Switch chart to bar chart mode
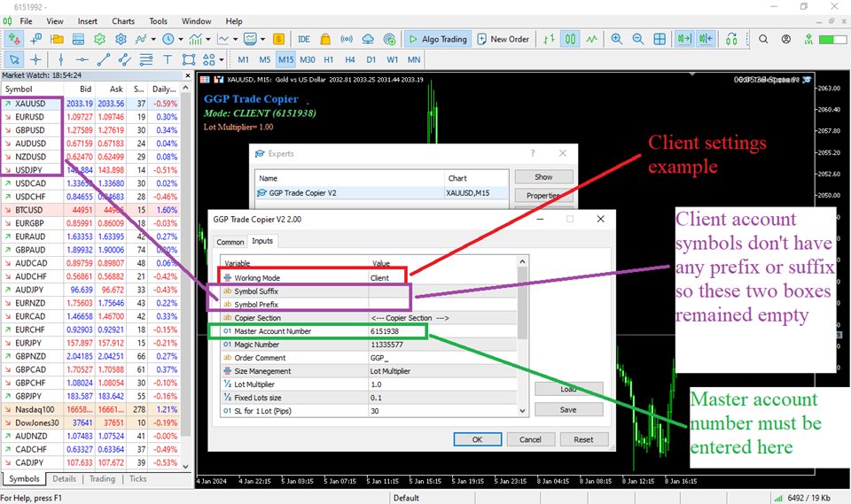 click(549, 39)
